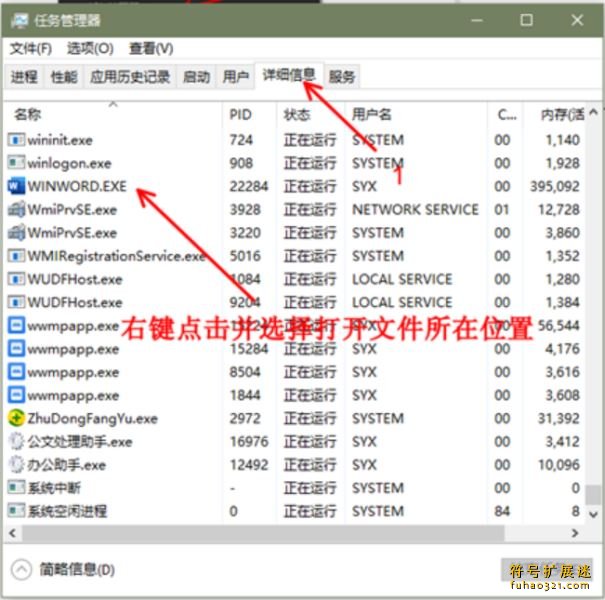Click the 系统空闲进程 icon
The height and width of the screenshot is (600, 605).
pyautogui.click(x=16, y=511)
